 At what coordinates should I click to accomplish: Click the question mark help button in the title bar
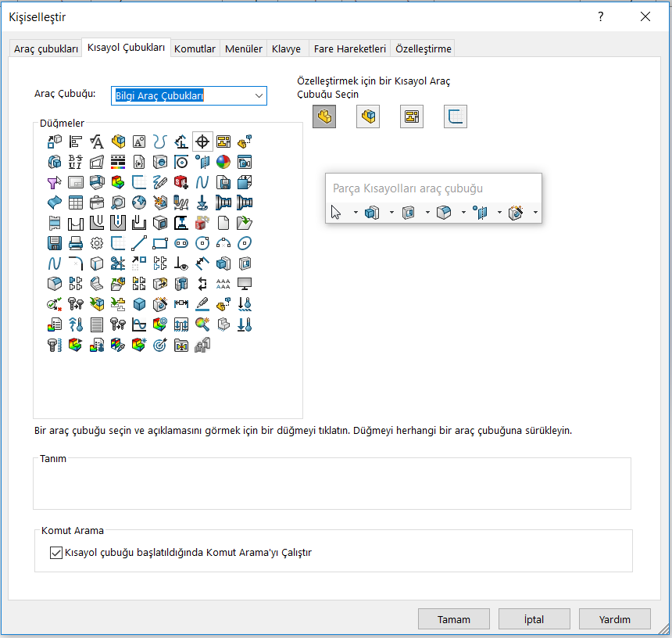pyautogui.click(x=601, y=16)
